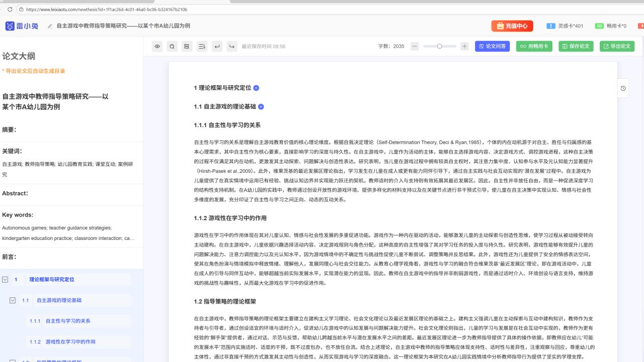The height and width of the screenshot is (362, 644).
Task: Click the line-sort formatting icon in the toolbar
Action: [202, 46]
